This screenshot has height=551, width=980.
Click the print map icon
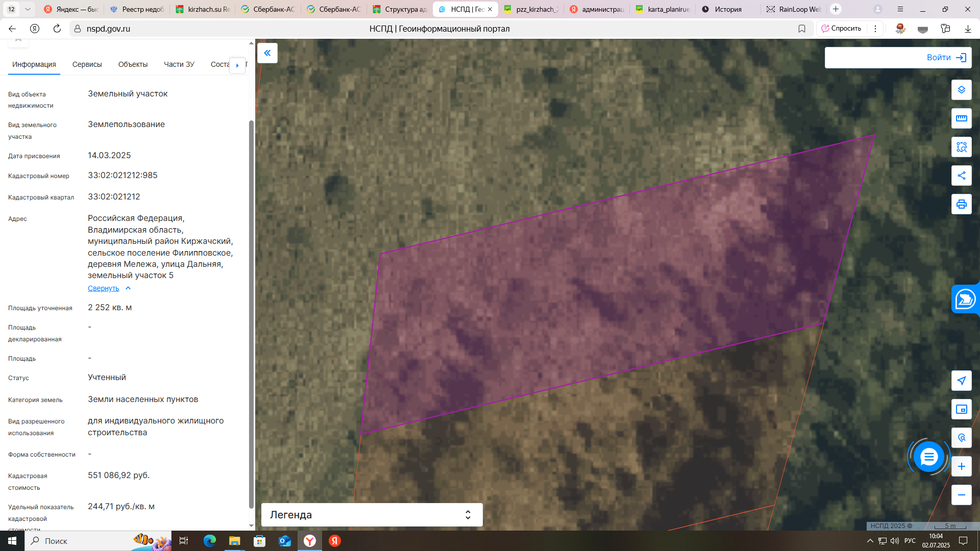tap(961, 204)
